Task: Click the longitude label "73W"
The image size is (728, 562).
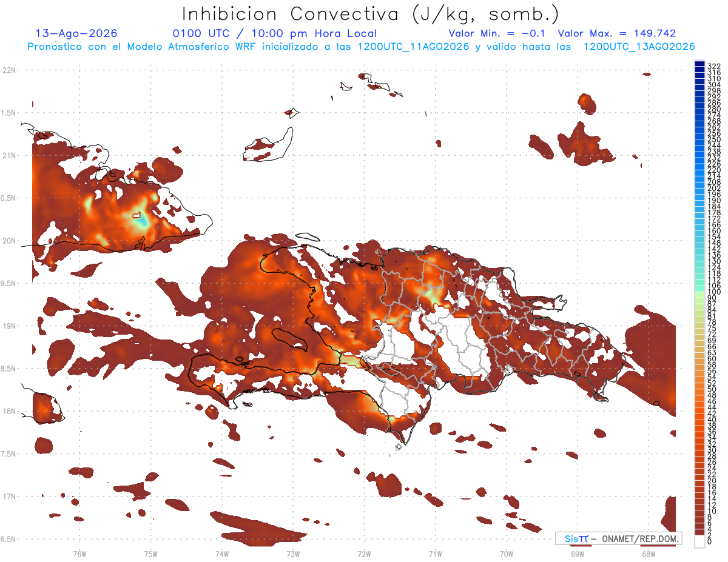Action: 293,554
